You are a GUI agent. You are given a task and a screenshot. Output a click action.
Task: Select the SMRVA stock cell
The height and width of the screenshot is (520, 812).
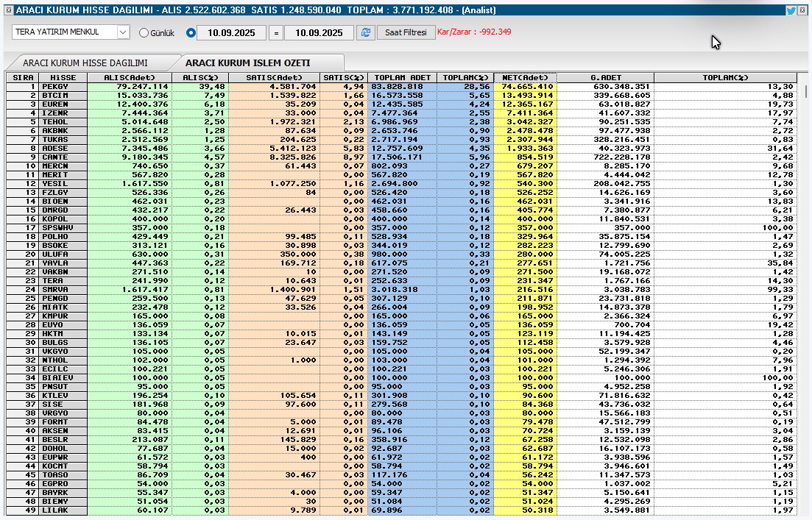(63, 290)
